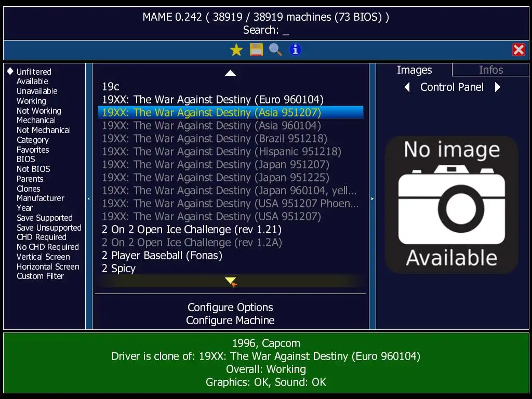Viewport: 532px width, 399px height.
Task: Select 2 On 2 Open Ice (rev 1.2A)
Action: 230,243
